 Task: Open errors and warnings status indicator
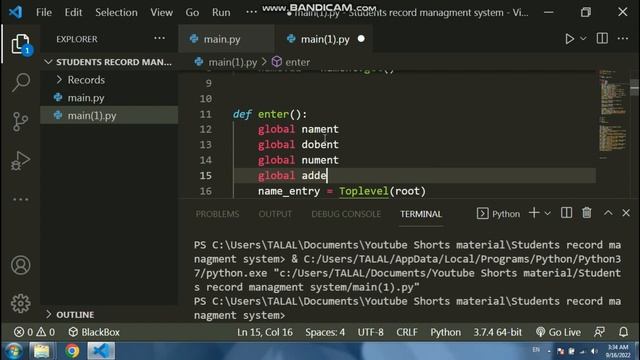[x=35, y=332]
